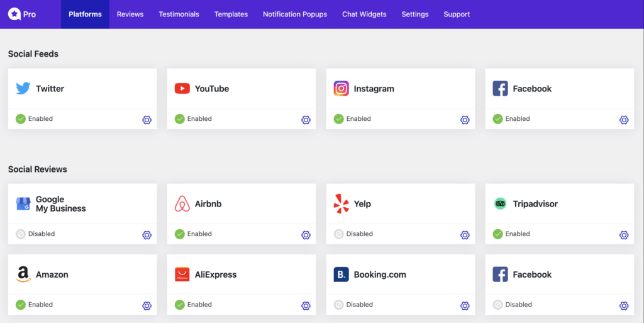Screen dimensions: 644x323
Task: Click the AliExpress bag logo
Action: coord(182,275)
